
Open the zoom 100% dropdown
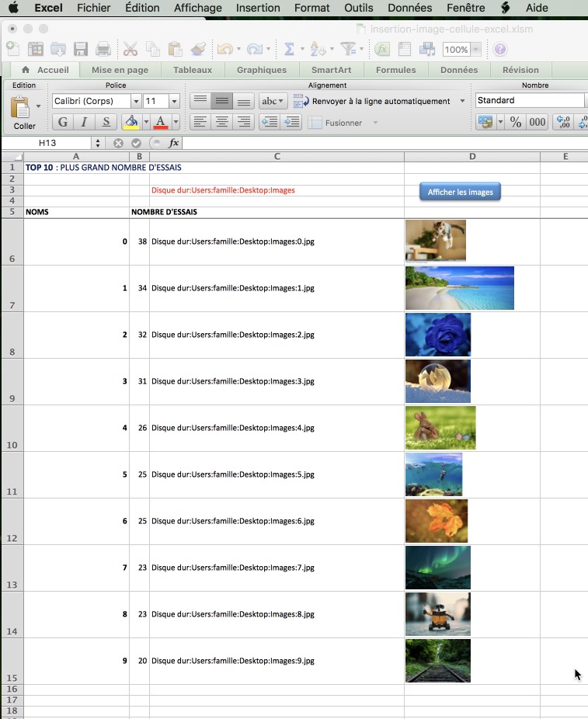475,49
